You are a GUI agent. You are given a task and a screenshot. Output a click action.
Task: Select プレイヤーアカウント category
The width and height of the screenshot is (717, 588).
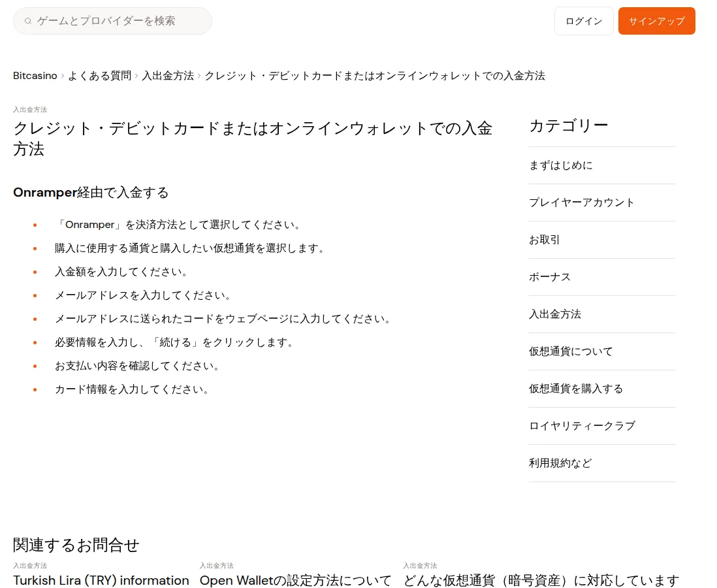click(602, 203)
